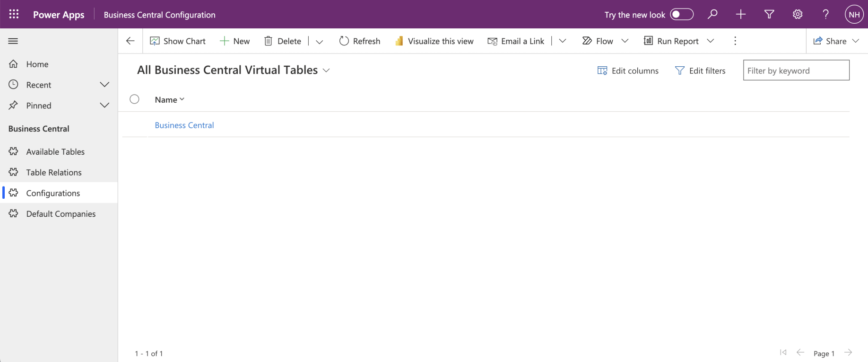Click the quick create plus icon
This screenshot has width=868, height=362.
click(741, 14)
